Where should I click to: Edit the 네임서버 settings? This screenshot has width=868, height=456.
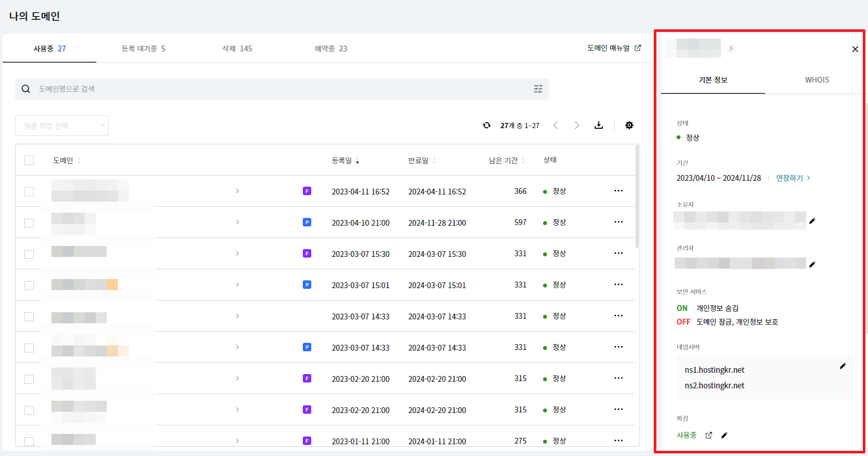(843, 366)
